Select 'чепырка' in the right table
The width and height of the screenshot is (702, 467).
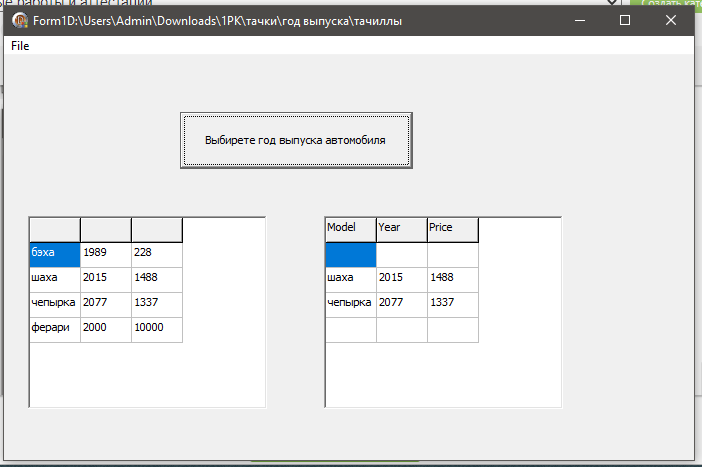click(350, 304)
